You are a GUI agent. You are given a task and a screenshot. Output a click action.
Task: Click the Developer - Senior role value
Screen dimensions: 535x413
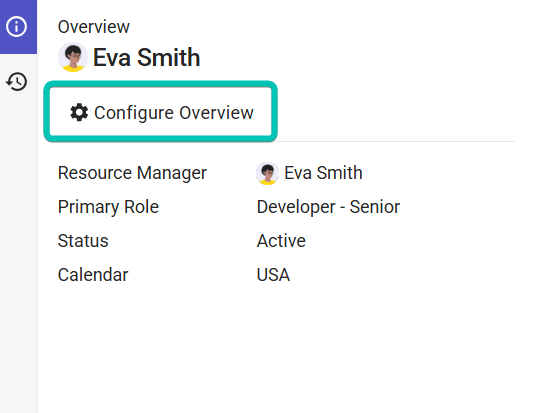pos(328,207)
